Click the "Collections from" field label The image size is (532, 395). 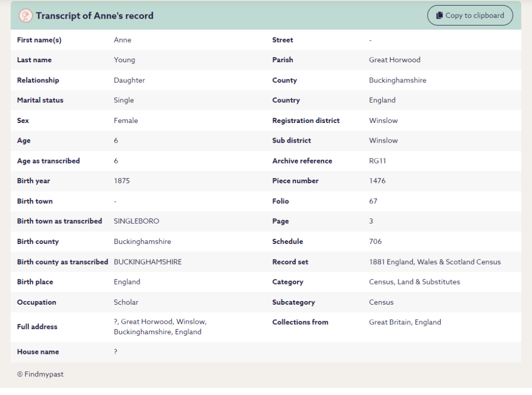[300, 322]
